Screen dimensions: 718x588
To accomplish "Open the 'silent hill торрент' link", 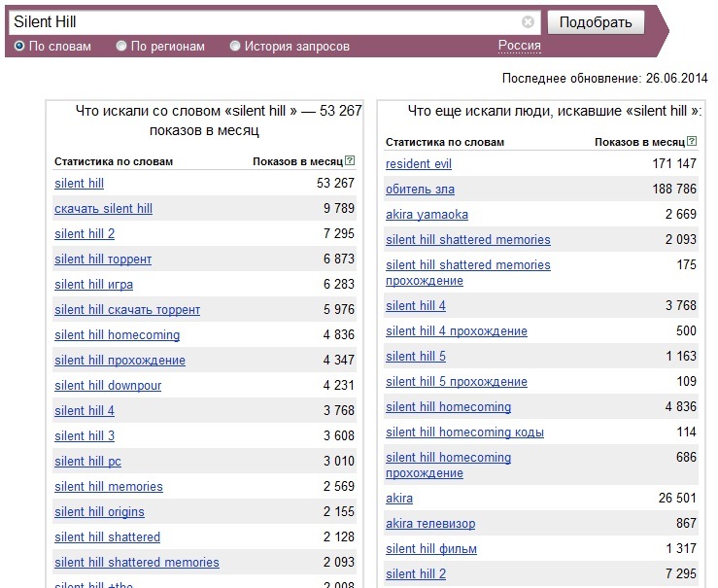I will pyautogui.click(x=103, y=259).
